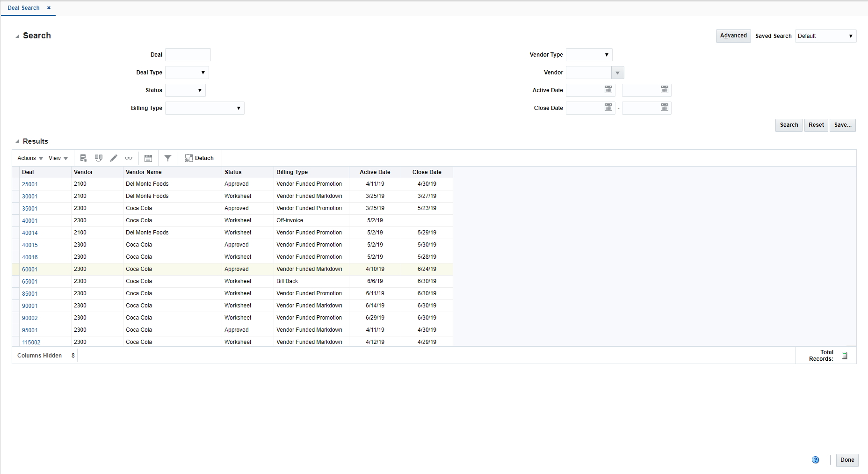
Task: Click the Search button
Action: 789,125
